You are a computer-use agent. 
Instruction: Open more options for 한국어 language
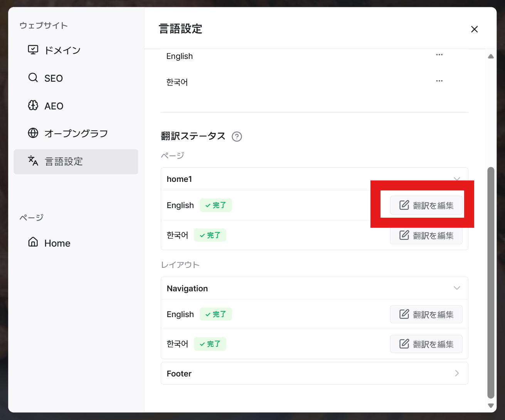[439, 81]
